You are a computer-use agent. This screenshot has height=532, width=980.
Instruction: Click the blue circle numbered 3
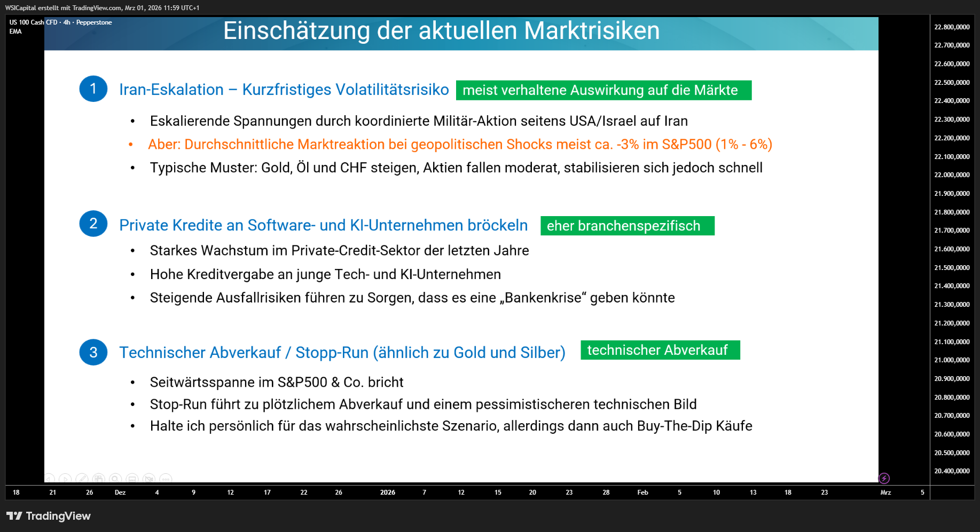coord(93,352)
